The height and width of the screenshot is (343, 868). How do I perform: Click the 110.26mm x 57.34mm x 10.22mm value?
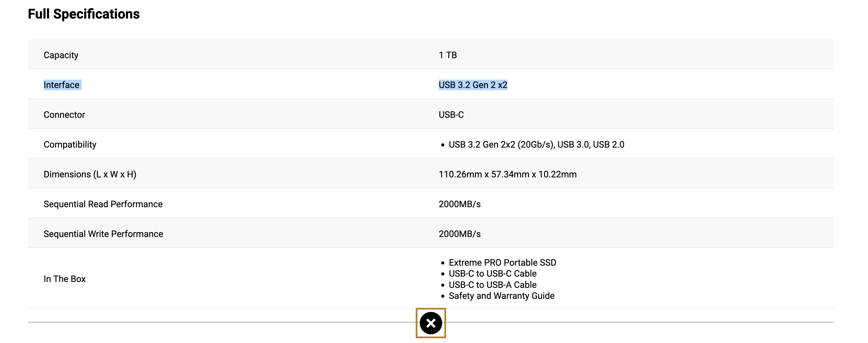[x=507, y=174]
